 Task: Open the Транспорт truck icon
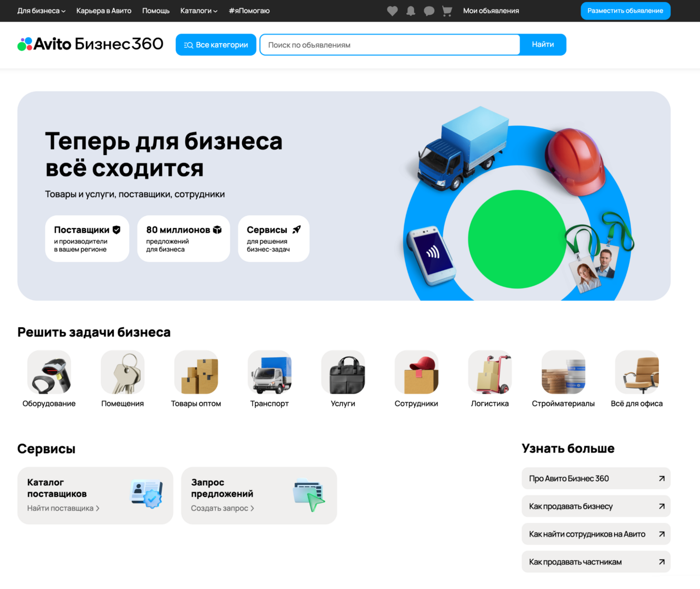pyautogui.click(x=270, y=372)
